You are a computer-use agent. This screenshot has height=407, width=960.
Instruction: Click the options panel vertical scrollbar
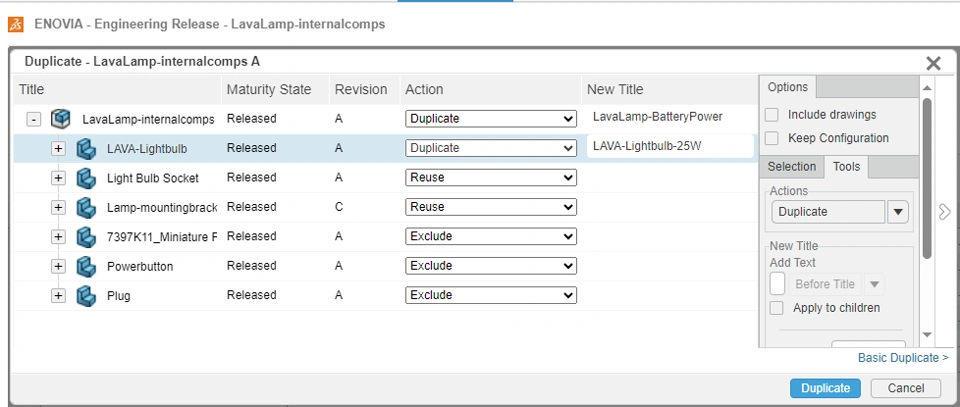[x=927, y=180]
